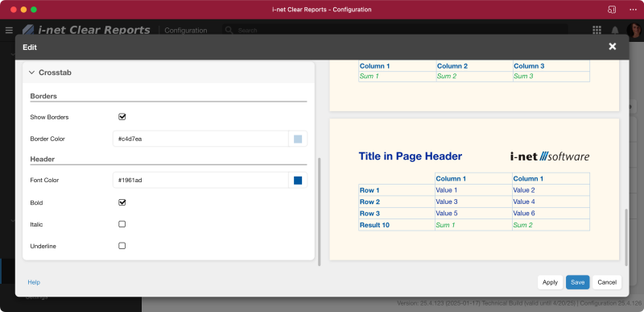Click the cast screen icon in title bar
The height and width of the screenshot is (312, 644).
coord(612,10)
